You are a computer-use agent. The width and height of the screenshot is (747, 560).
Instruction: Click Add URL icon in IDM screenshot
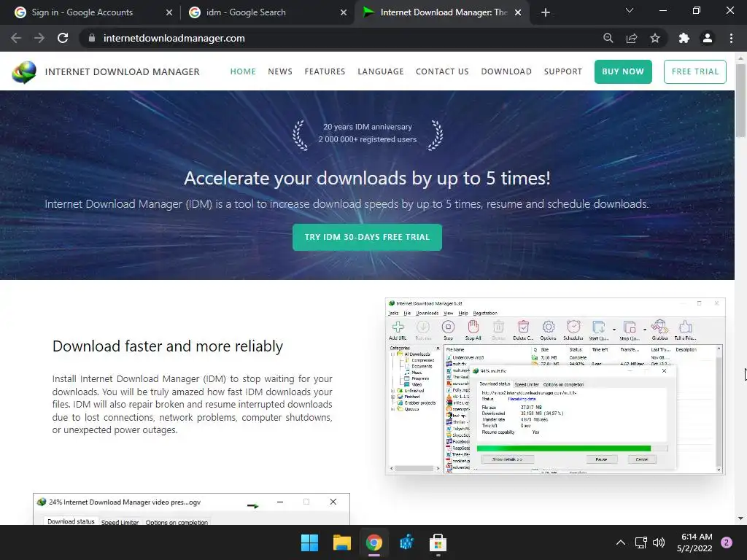coord(398,330)
